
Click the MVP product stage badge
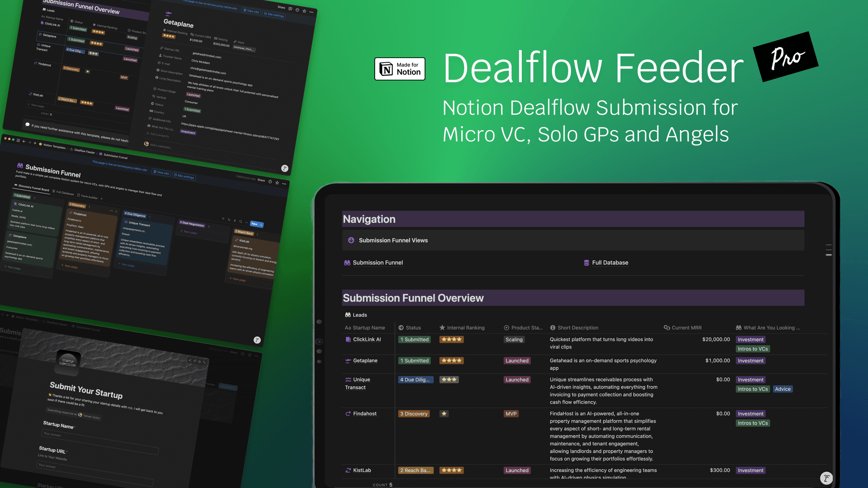pyautogui.click(x=511, y=413)
